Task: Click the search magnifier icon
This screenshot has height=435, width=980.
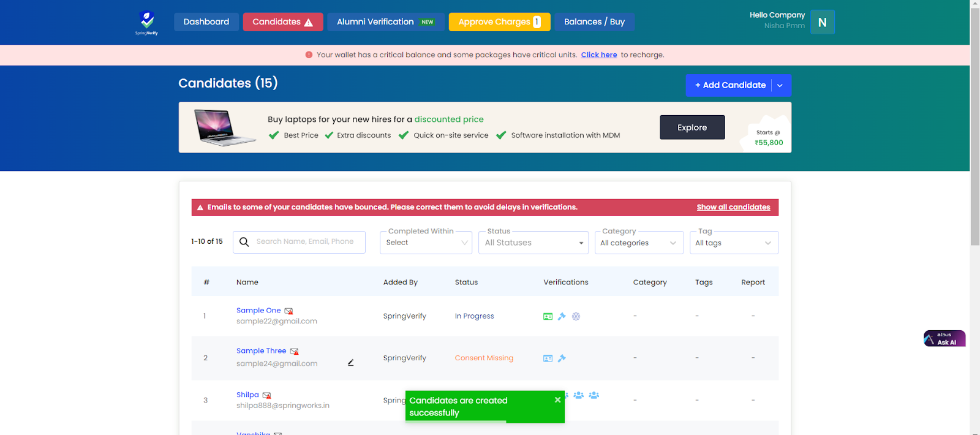Action: [x=244, y=242]
